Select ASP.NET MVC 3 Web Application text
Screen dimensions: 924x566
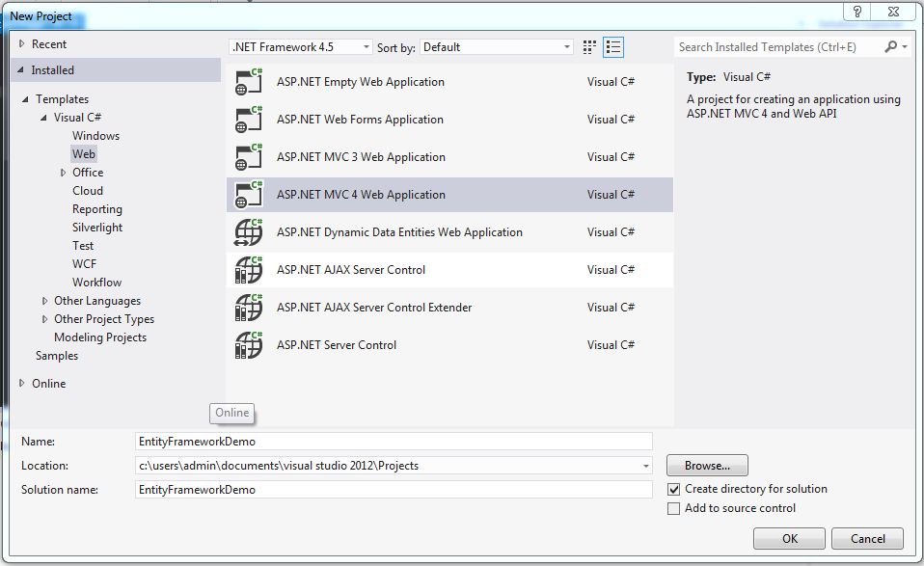pos(362,157)
